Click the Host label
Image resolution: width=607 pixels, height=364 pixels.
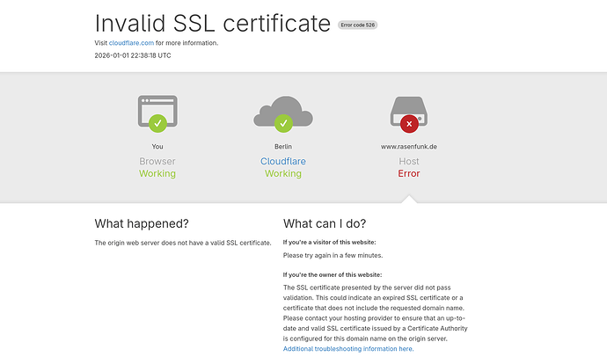(x=409, y=161)
